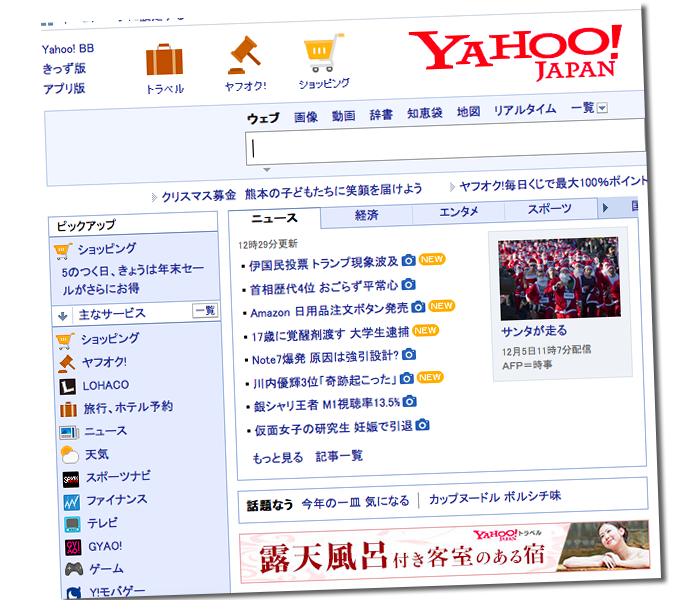Viewport: 700px width, 600px height.
Task: Click the 旅行、ホテル予約 suitcase icon
Action: pyautogui.click(x=68, y=409)
